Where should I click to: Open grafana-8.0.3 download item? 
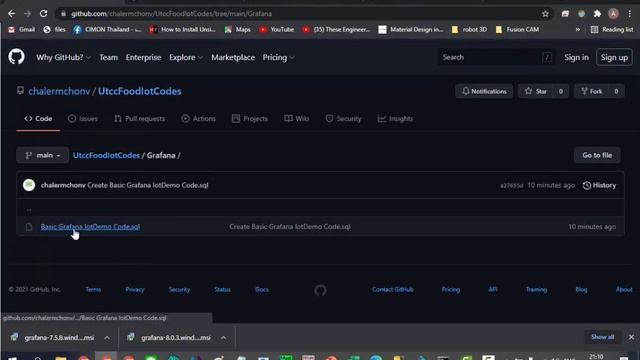170,338
